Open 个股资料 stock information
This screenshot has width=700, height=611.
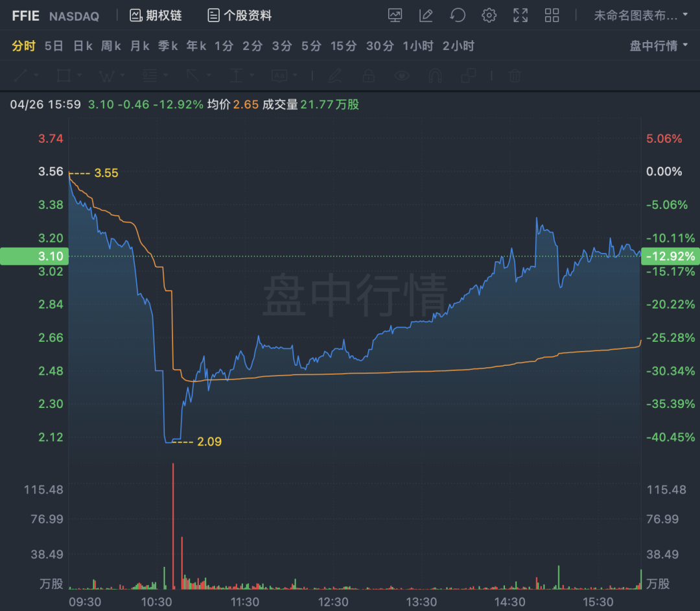[240, 15]
